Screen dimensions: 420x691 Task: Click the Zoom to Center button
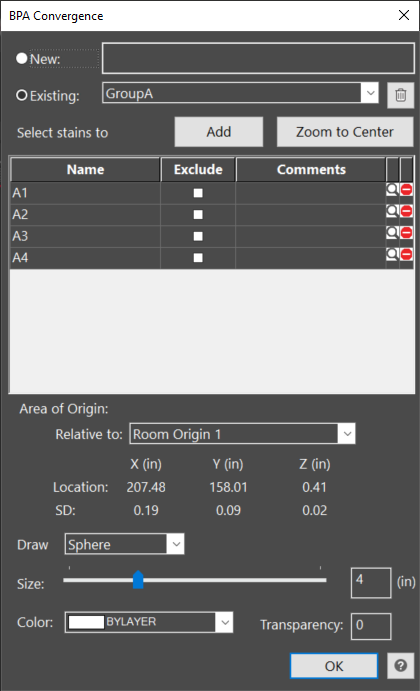345,132
